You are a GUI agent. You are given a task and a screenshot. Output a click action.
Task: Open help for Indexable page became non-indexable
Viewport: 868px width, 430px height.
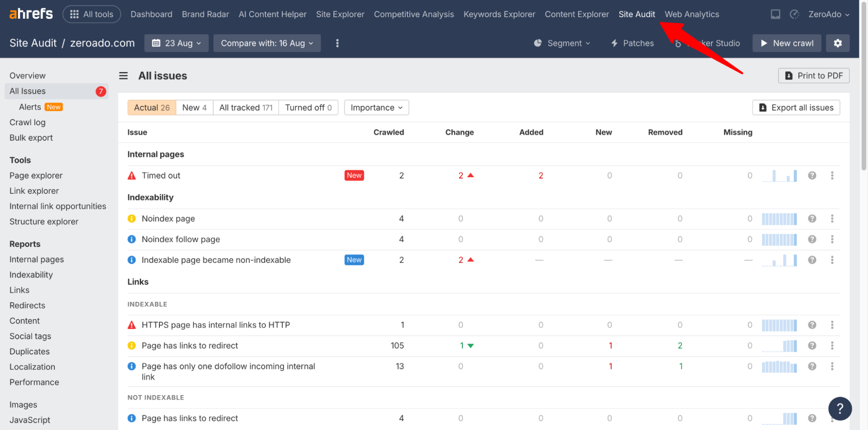(812, 260)
